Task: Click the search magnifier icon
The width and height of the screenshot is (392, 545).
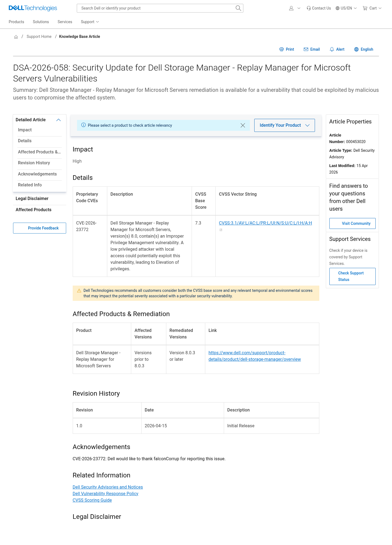Action: click(x=238, y=8)
